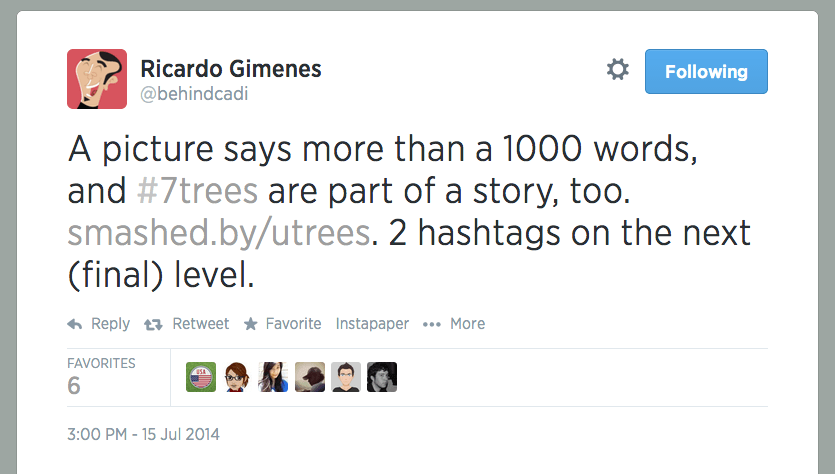Viewport: 835px width, 474px height.
Task: Open the long-haired woman photo avatar
Action: click(x=273, y=377)
